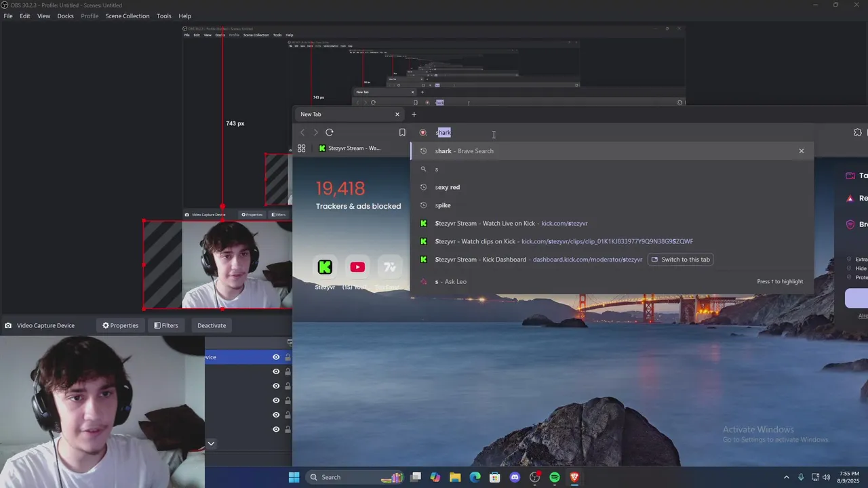Open Microsoft Edge from the taskbar
Image resolution: width=868 pixels, height=488 pixels.
coord(475,477)
